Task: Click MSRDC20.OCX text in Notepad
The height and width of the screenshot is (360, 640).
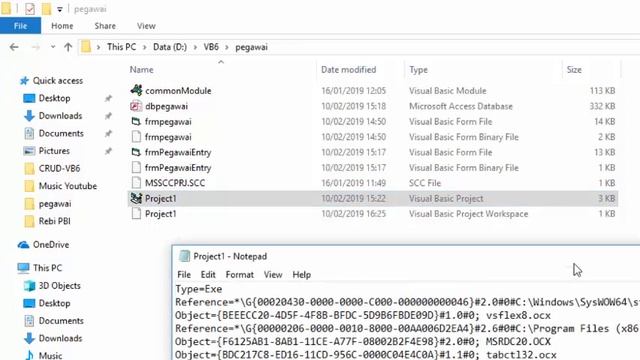Action: coord(518,341)
